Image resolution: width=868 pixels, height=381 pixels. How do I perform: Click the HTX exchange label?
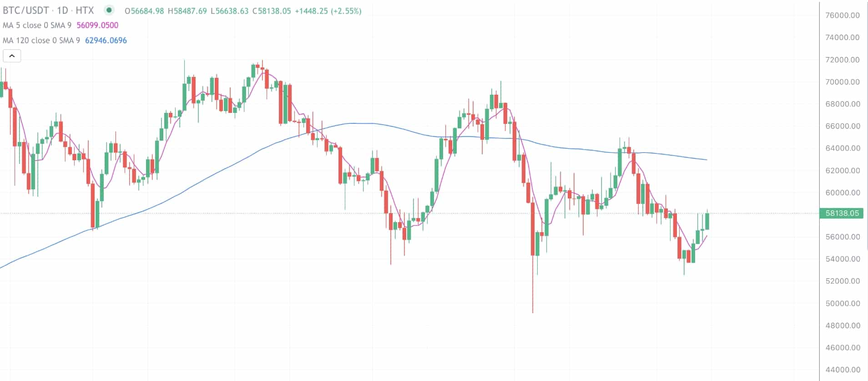point(85,10)
